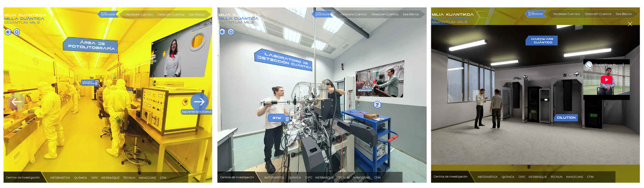Image resolution: width=644 pixels, height=188 pixels.
Task: Mute sound in the yellow Fotolitografía panel
Action: [8, 32]
